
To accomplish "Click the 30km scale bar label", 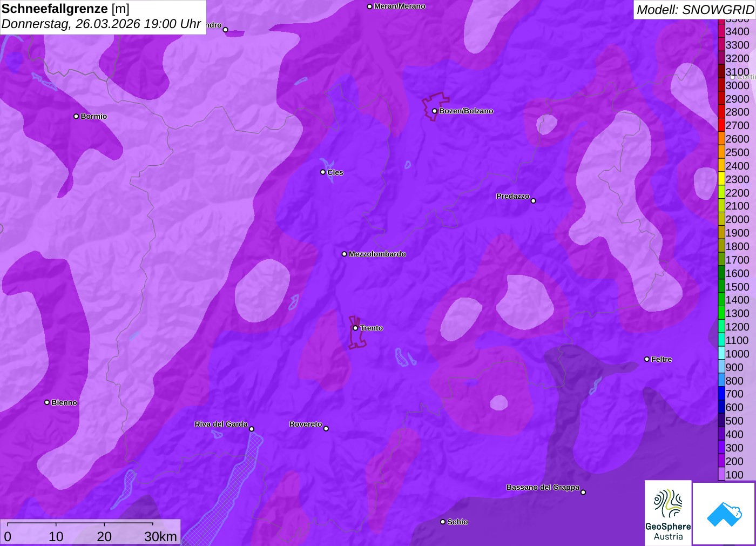I will pos(160,536).
